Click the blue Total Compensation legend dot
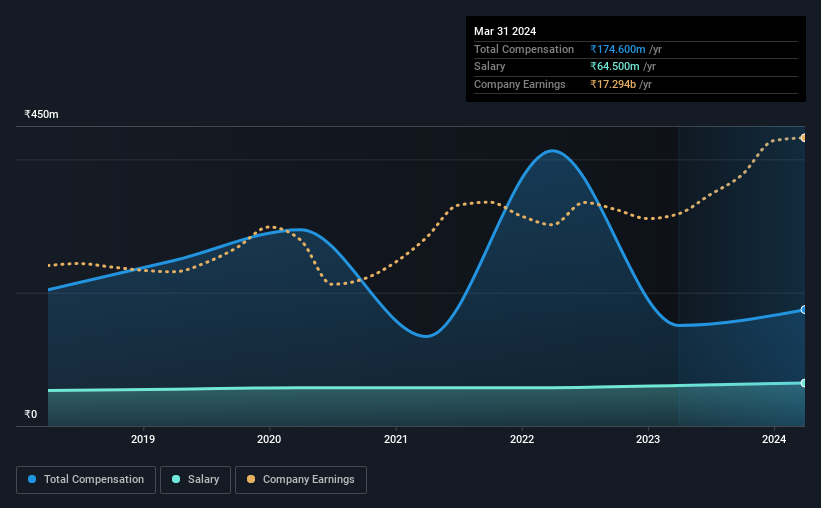 click(x=32, y=479)
